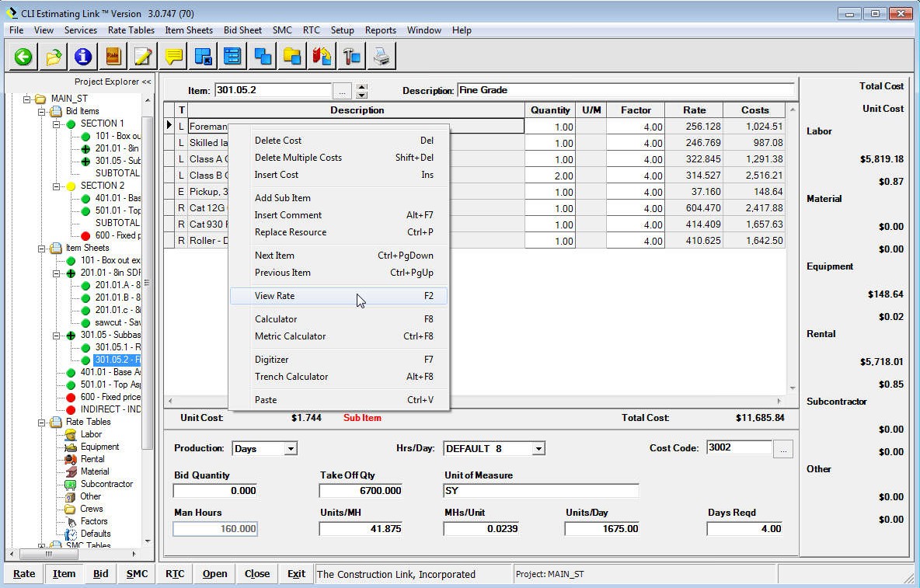Viewport: 920px width, 588px height.
Task: Click the Take Off Qty input field
Action: tap(361, 491)
